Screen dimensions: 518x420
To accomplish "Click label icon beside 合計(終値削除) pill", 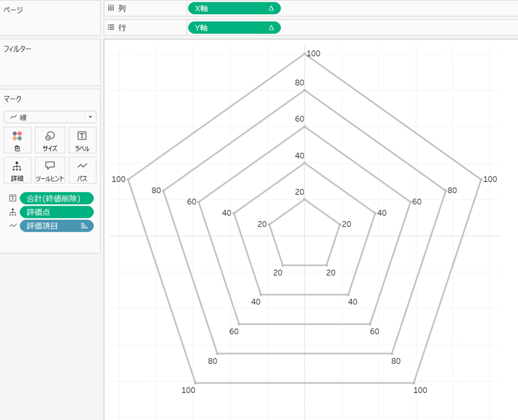I will 12,198.
